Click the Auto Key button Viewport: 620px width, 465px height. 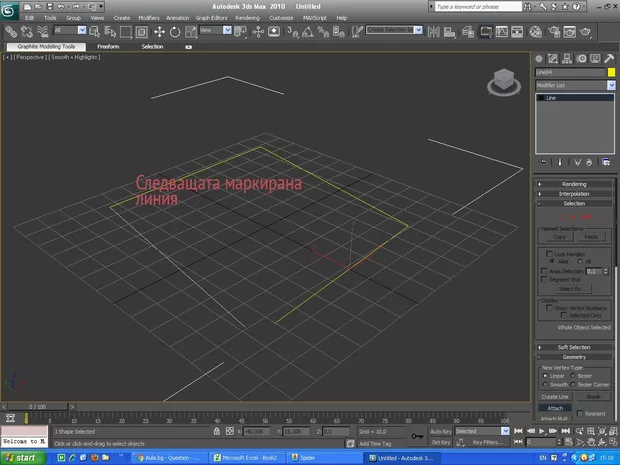(442, 431)
